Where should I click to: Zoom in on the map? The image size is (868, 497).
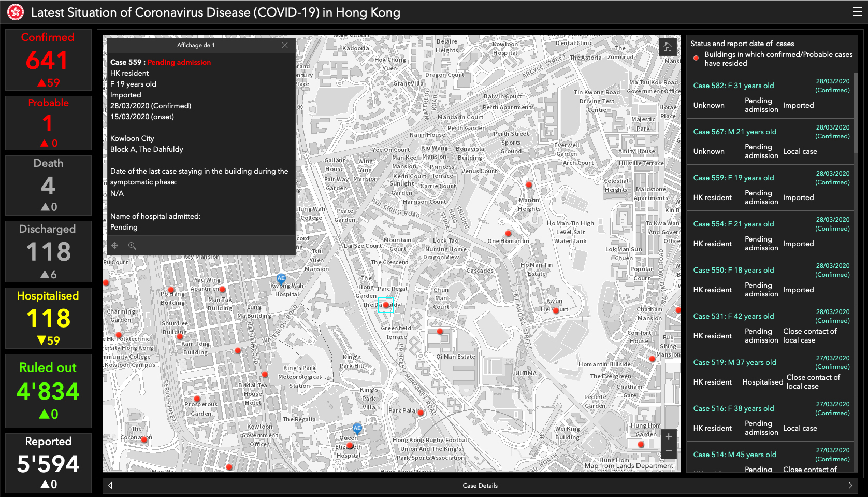(x=669, y=437)
